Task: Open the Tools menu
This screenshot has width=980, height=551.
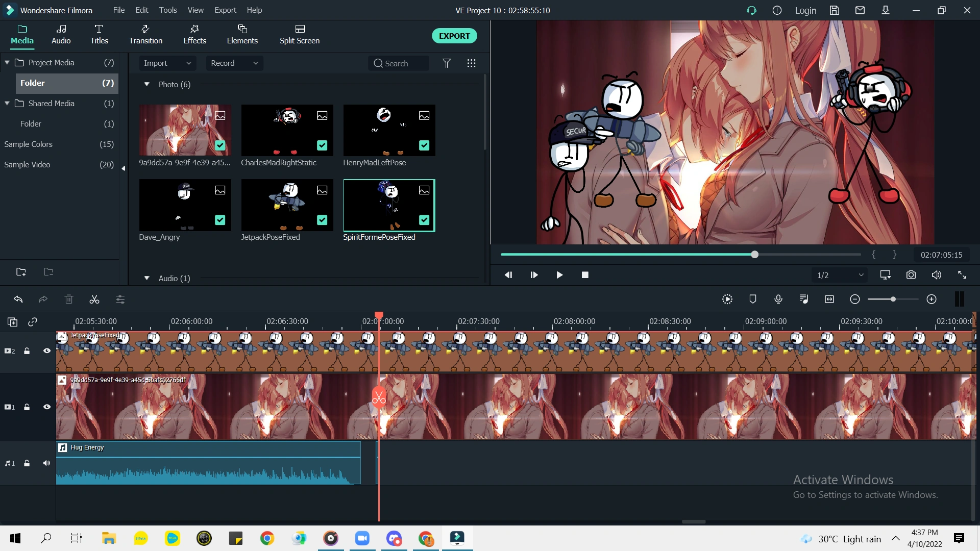Action: (167, 10)
